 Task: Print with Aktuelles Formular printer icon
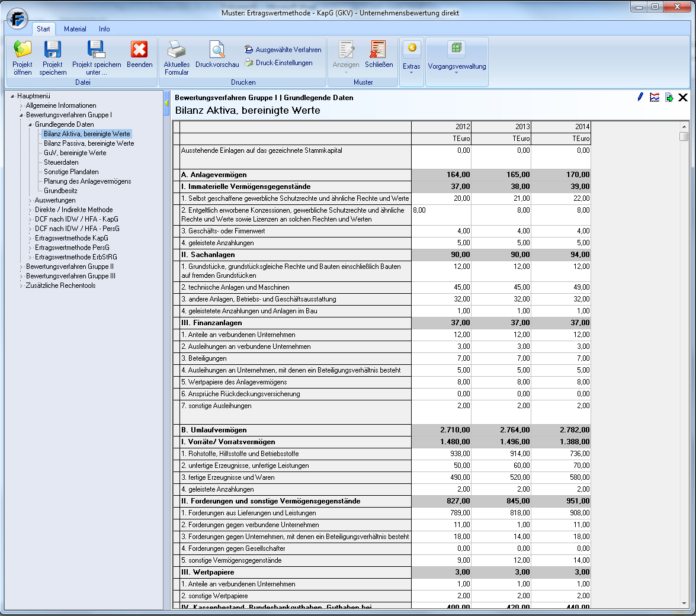click(176, 50)
